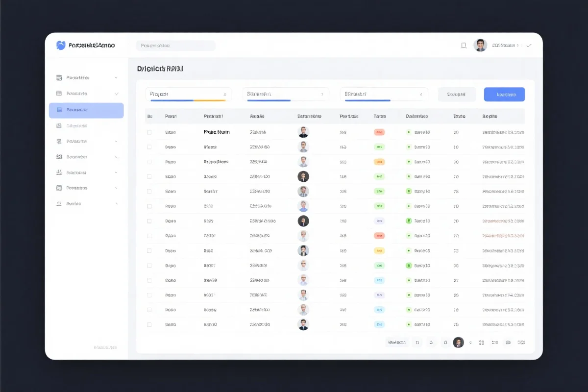Screen dimensions: 588x392
Task: Select the highlighted blue sidebar menu item
Action: 86,110
